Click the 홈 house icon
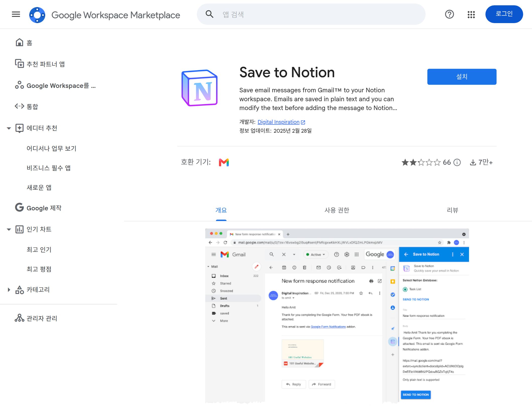 pyautogui.click(x=19, y=42)
